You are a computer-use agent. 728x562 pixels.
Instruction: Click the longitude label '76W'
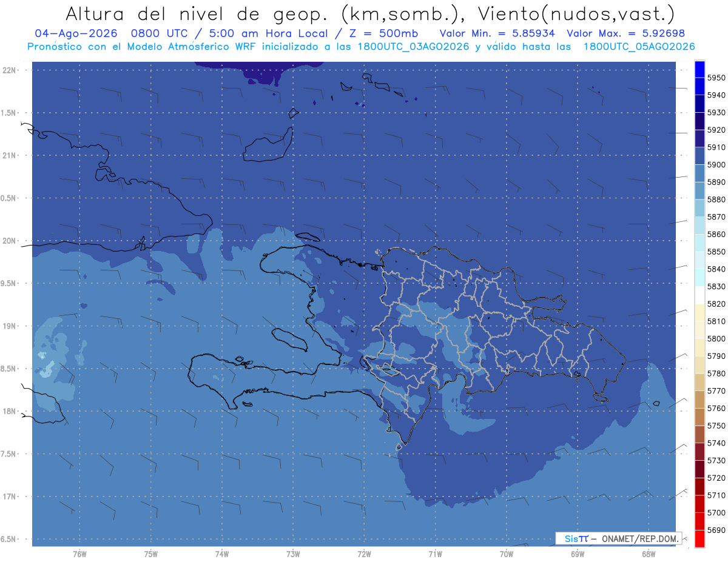pyautogui.click(x=79, y=554)
